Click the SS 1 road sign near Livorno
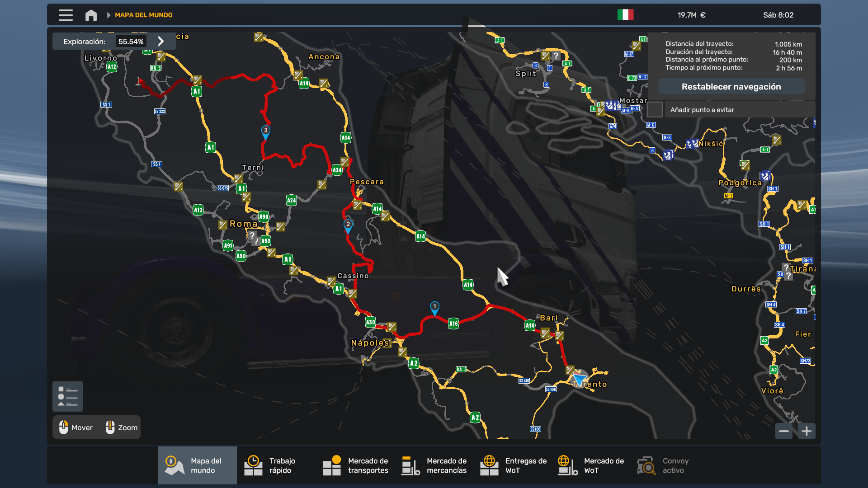The height and width of the screenshot is (488, 868). tap(106, 104)
